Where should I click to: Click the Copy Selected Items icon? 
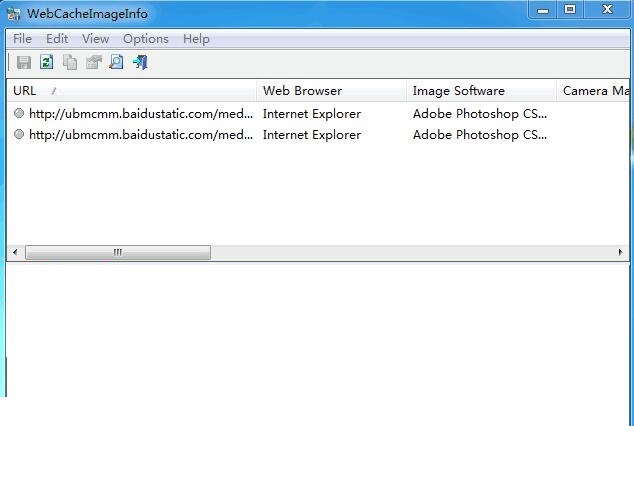point(70,62)
